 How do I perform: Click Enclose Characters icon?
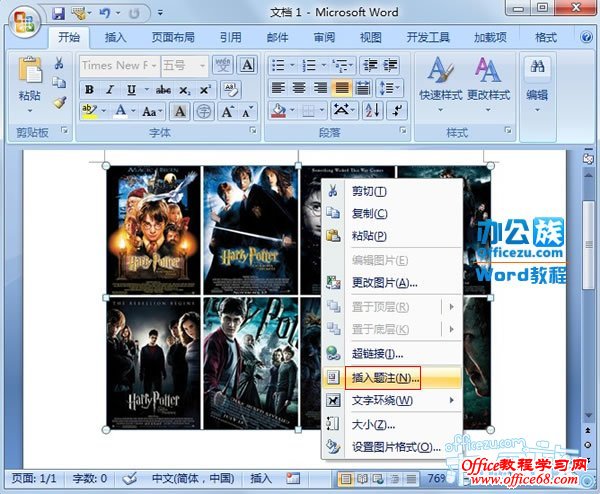click(203, 112)
